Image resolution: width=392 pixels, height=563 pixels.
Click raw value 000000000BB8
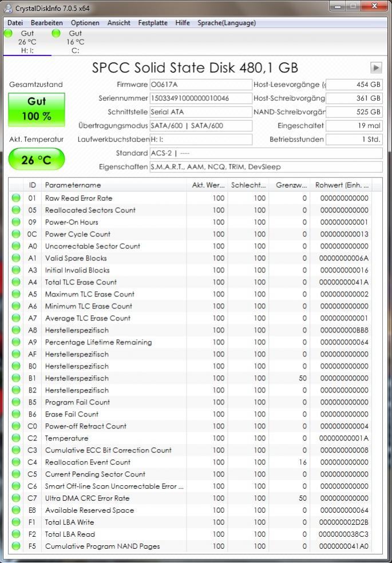tap(343, 330)
